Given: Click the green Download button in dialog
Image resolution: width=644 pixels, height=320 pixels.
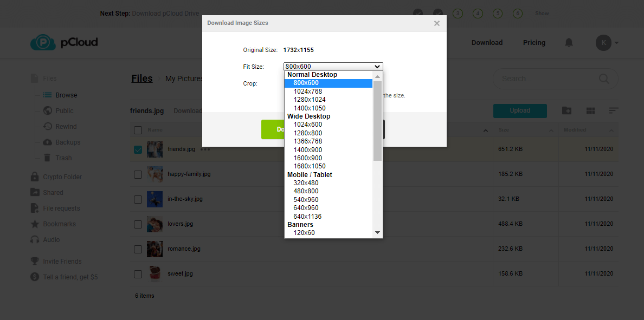Looking at the screenshot, I should [x=273, y=129].
